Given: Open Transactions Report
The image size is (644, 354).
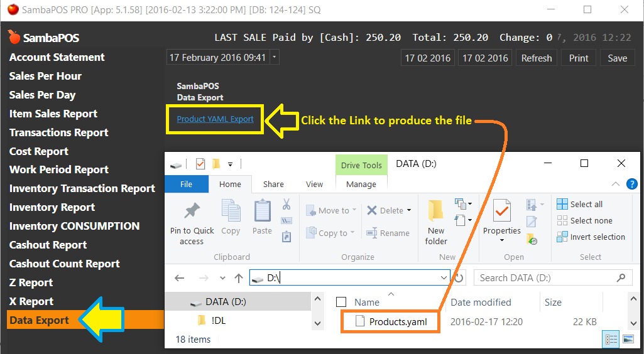Looking at the screenshot, I should coord(58,132).
